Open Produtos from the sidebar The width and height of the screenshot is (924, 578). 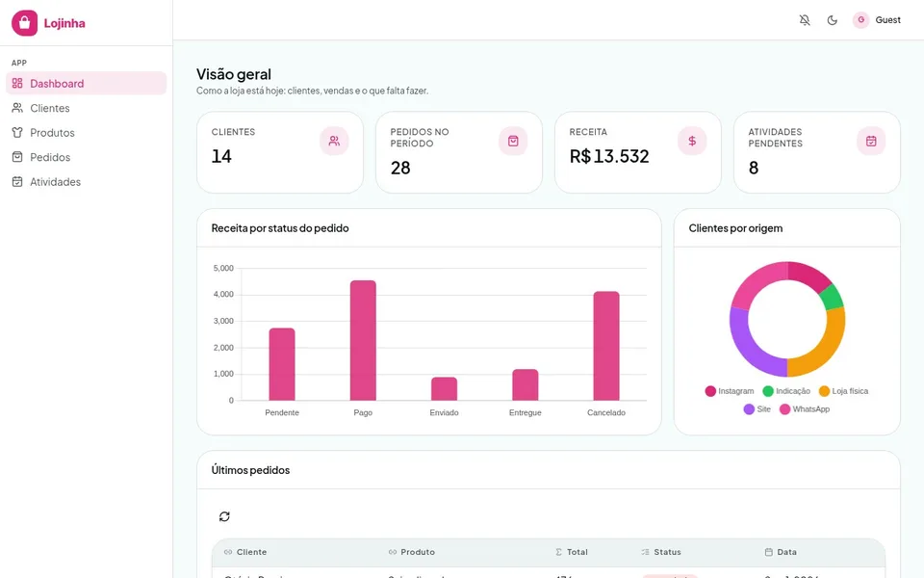86,133
